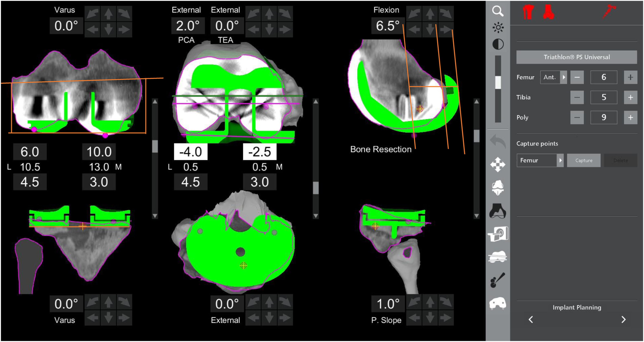The image size is (644, 342).
Task: Click the Triathlon PS Universal implant header
Action: (x=576, y=57)
